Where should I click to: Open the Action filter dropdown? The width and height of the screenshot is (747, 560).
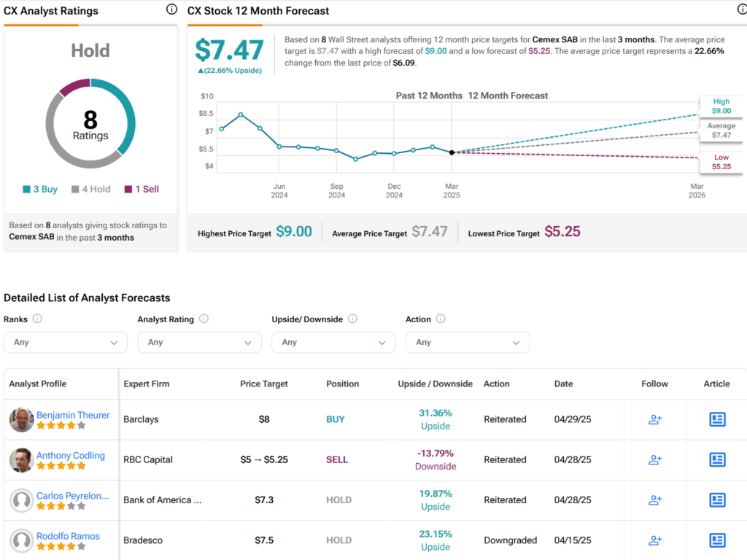(468, 343)
